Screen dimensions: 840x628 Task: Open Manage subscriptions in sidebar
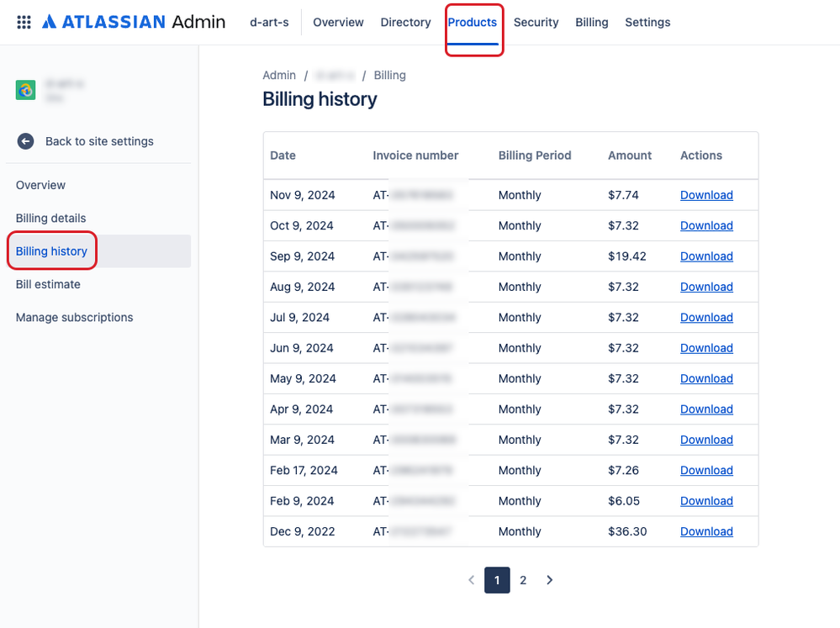pyautogui.click(x=75, y=318)
